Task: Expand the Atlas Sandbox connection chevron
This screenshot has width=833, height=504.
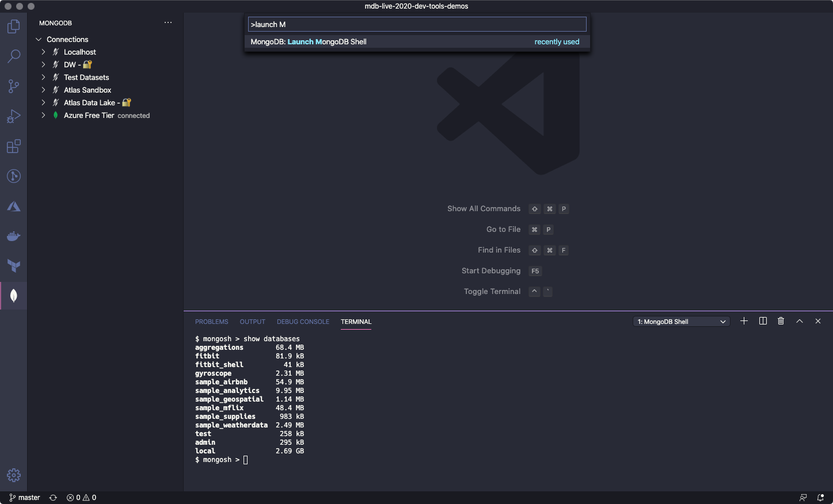Action: click(43, 90)
